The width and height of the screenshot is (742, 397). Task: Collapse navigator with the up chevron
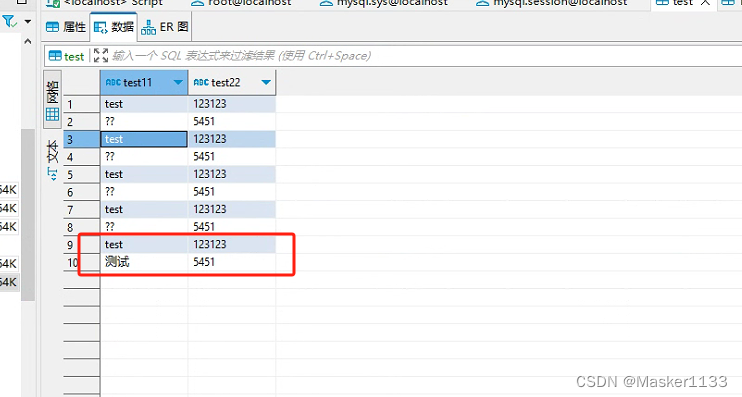click(28, 42)
